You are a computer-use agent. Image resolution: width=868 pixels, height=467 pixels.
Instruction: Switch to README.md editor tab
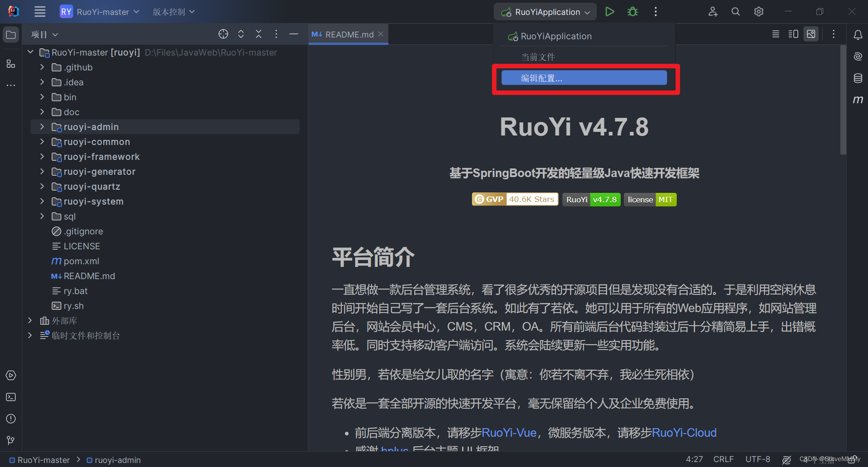pos(349,34)
